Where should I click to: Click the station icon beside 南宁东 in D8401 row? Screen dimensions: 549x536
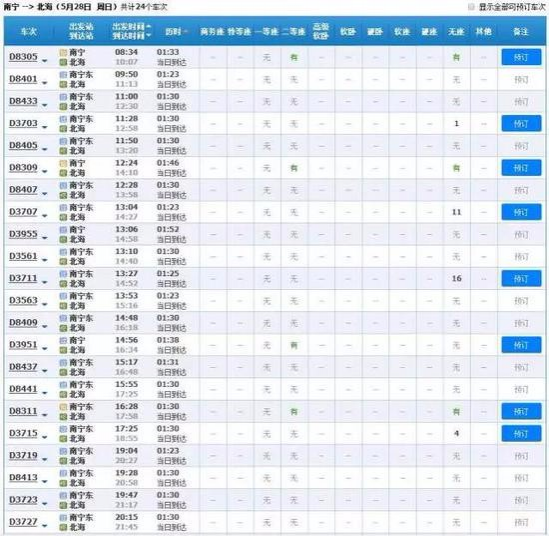(63, 75)
